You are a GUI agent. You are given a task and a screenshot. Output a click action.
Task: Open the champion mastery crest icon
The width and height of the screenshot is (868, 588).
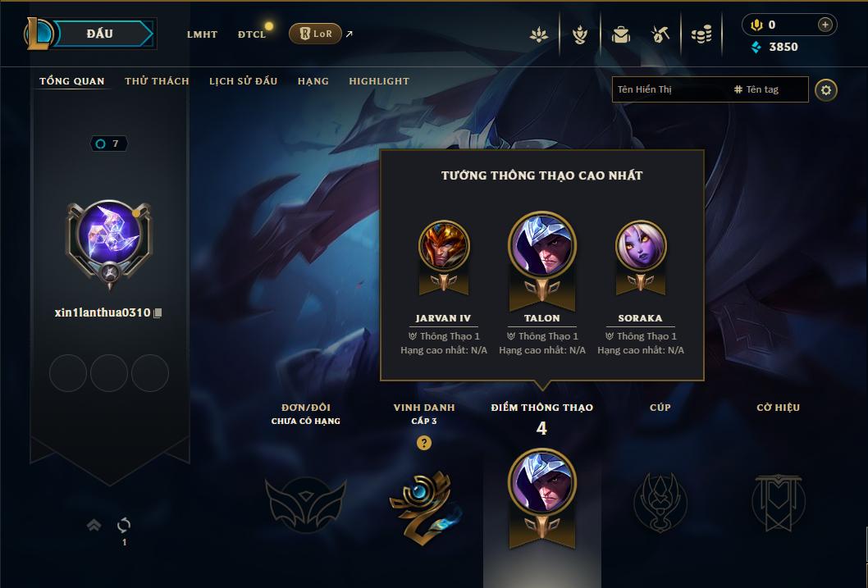point(579,34)
